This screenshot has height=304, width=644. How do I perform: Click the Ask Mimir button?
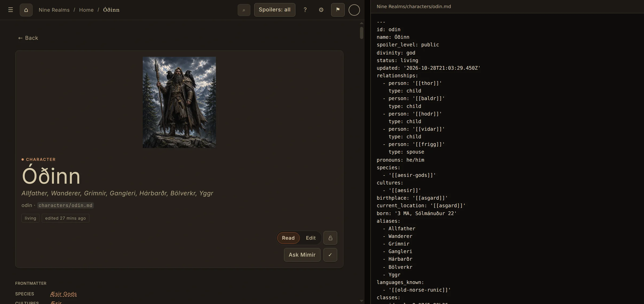(302, 255)
